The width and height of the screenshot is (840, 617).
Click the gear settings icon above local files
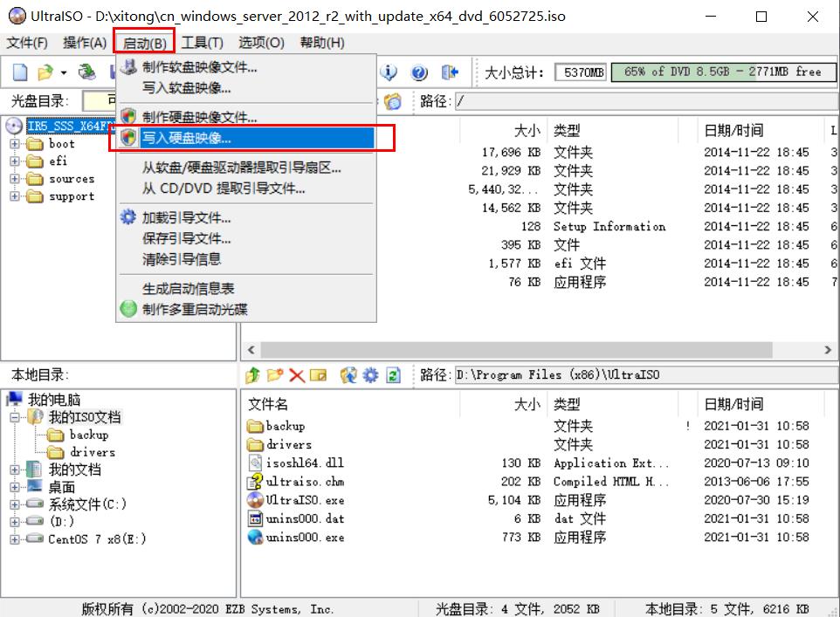370,374
